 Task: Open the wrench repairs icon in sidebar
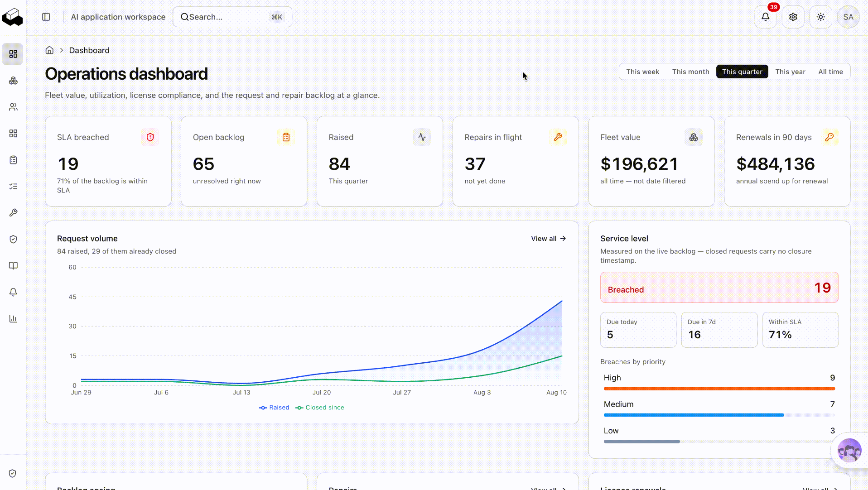(13, 212)
